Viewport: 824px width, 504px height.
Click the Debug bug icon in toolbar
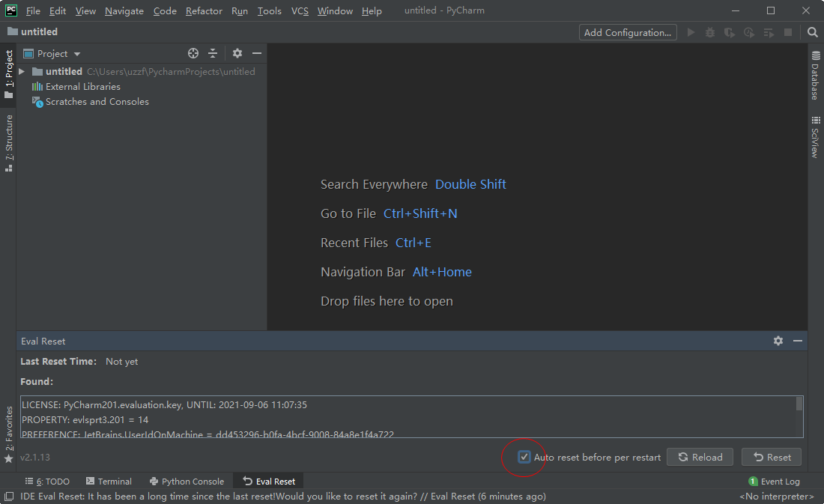tap(710, 33)
